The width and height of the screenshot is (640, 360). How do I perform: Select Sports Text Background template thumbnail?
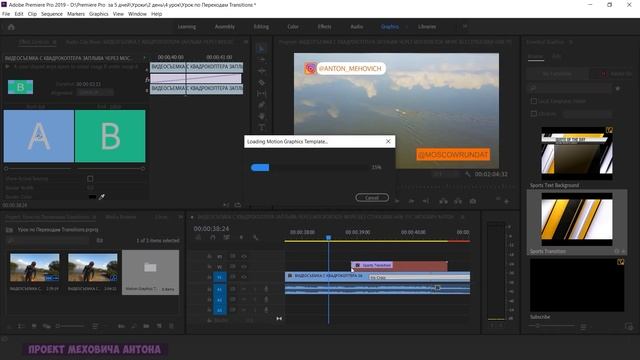click(577, 153)
